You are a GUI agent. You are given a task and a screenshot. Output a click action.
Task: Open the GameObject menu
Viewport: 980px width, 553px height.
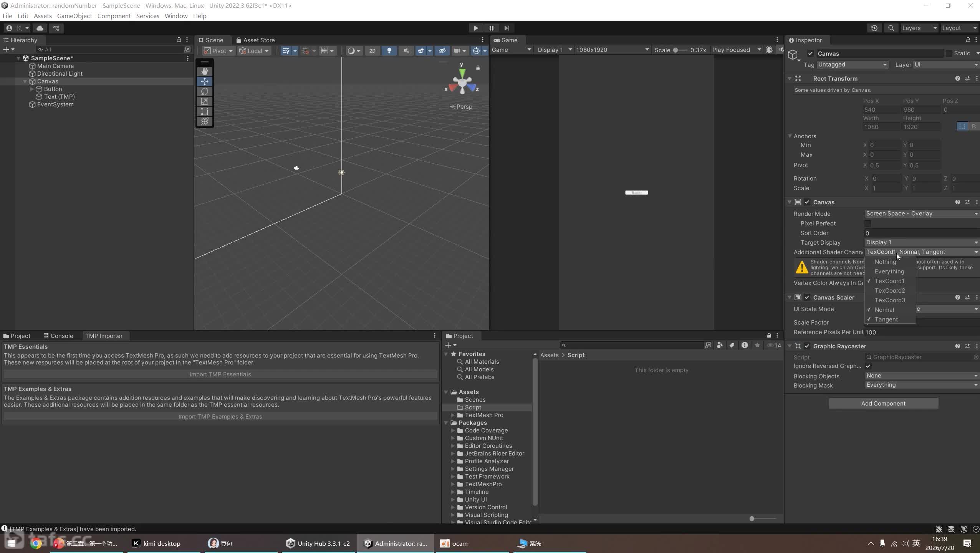pyautogui.click(x=74, y=16)
